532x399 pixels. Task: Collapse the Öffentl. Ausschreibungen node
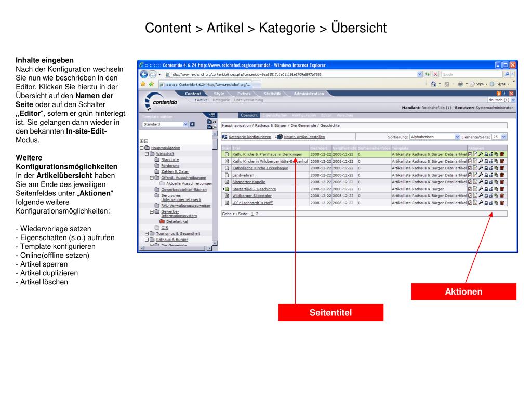152,178
